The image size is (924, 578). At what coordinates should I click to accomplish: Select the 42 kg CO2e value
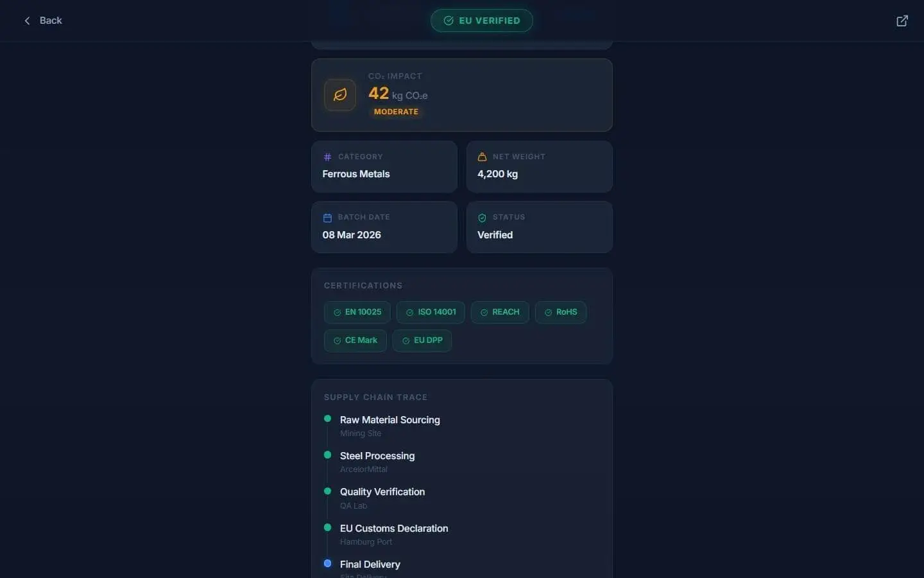[398, 94]
